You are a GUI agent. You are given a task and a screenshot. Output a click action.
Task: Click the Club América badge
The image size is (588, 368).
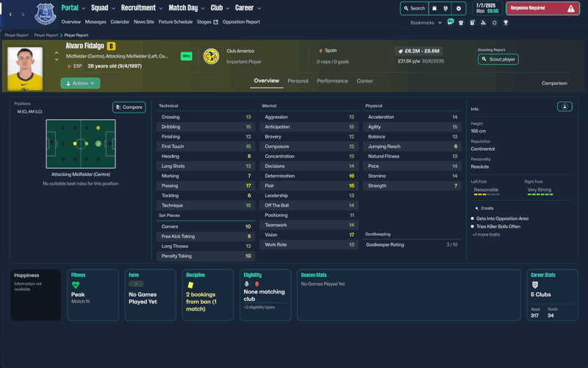[x=211, y=57]
